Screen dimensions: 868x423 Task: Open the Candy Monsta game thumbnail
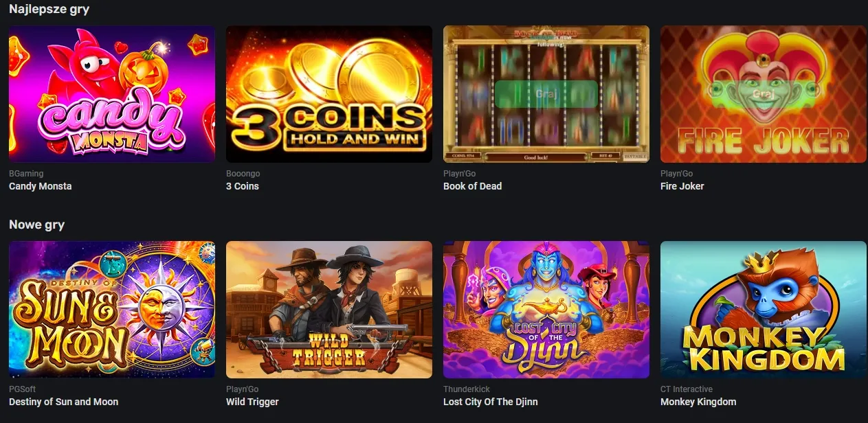pyautogui.click(x=112, y=94)
